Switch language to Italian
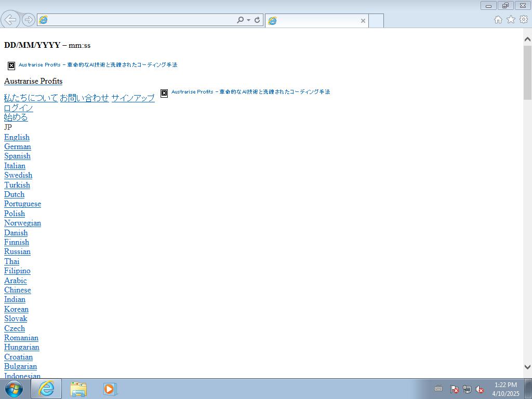The height and width of the screenshot is (399, 532). 15,166
